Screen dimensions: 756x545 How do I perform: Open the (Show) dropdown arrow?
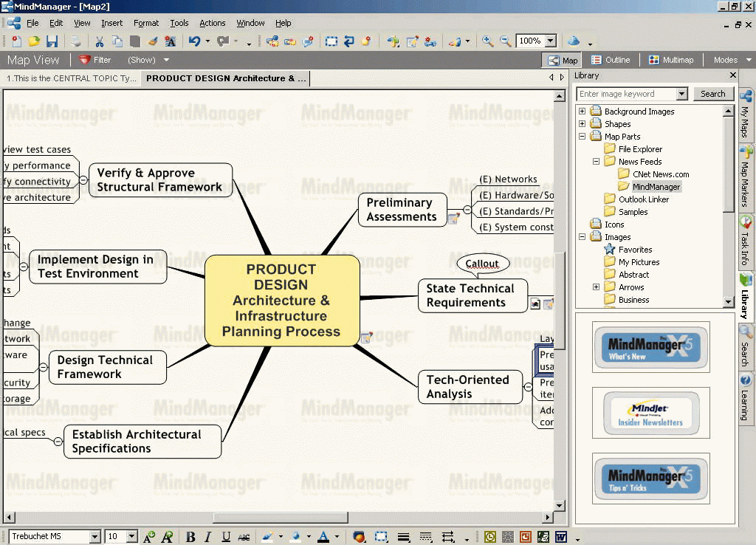tap(166, 60)
